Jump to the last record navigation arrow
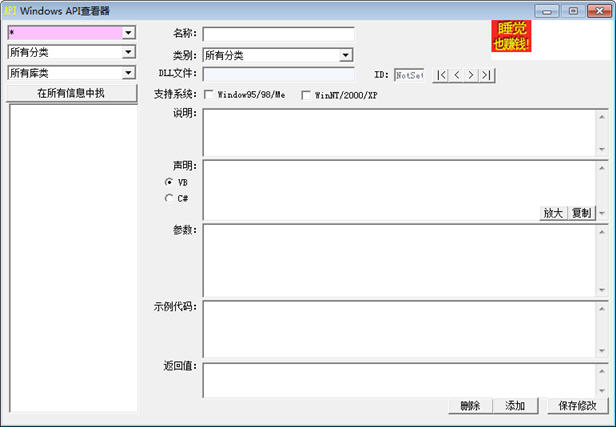Image resolution: width=616 pixels, height=427 pixels. [486, 75]
